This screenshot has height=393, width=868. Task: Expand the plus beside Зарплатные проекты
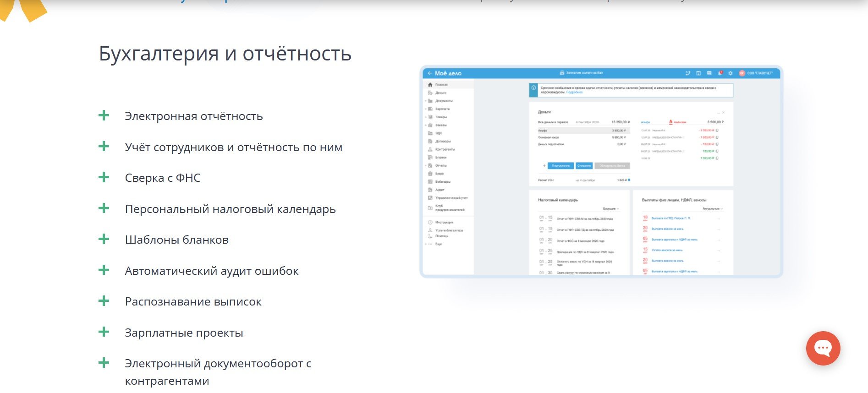point(104,332)
